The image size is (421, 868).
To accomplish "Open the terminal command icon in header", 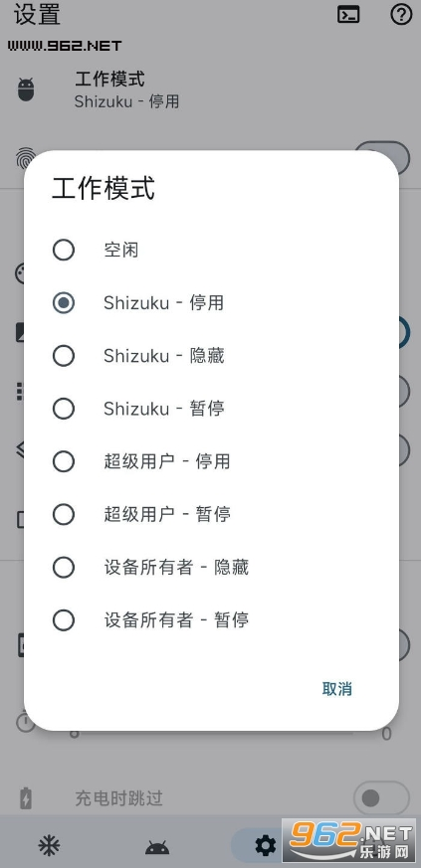I will (348, 15).
